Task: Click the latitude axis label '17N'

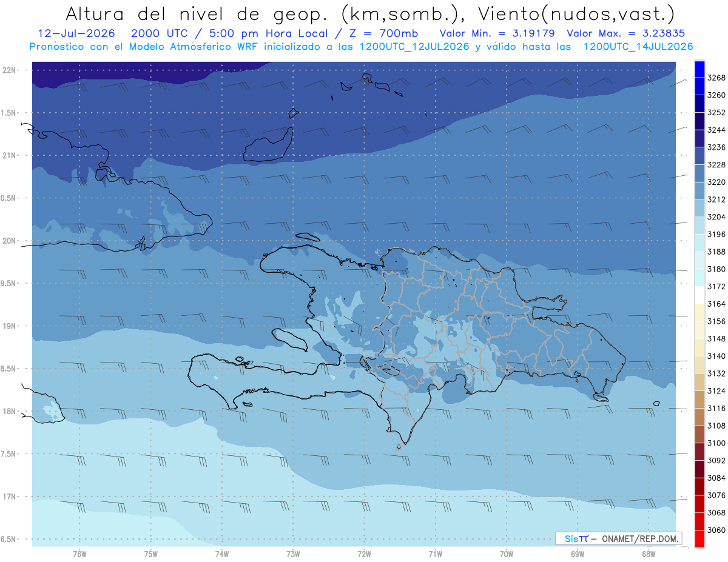Action: pyautogui.click(x=10, y=497)
